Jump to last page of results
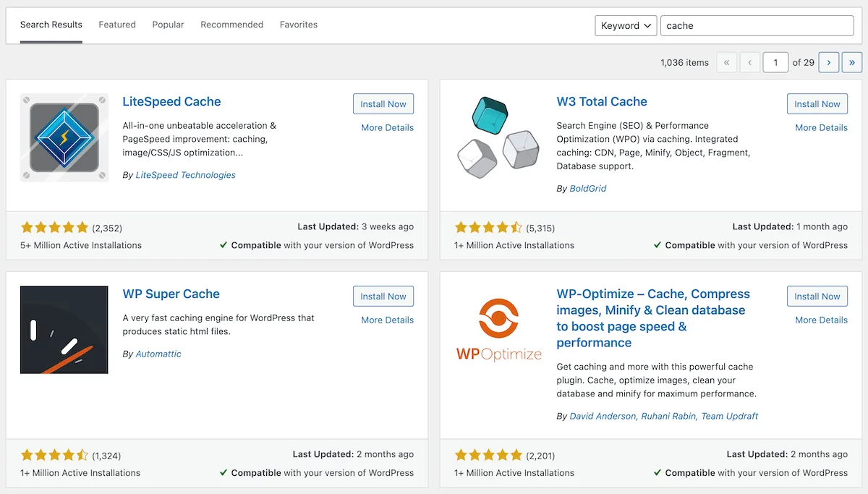 (852, 62)
